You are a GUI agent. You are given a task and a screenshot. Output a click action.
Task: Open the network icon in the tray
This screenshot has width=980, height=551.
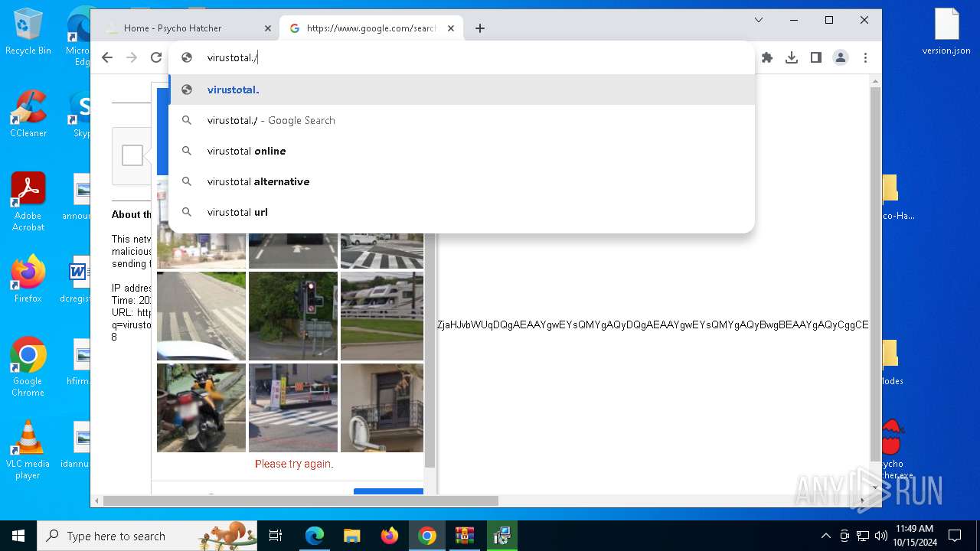pyautogui.click(x=863, y=536)
